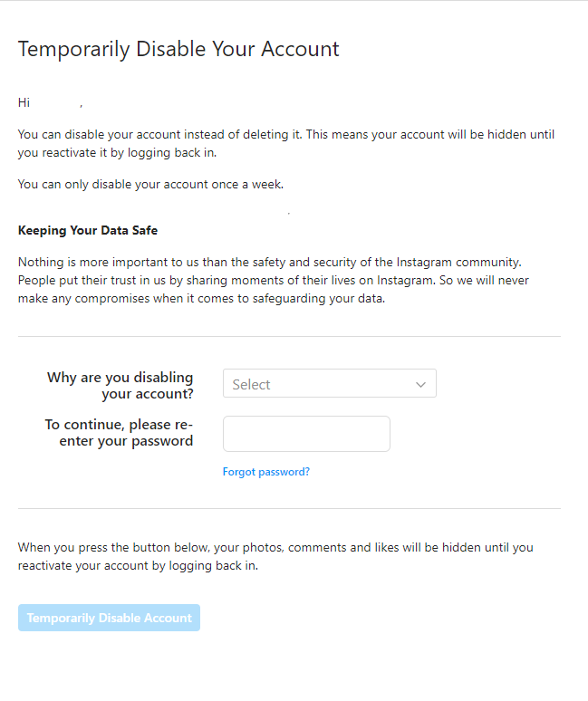Click the "Hi" greeting text

click(x=24, y=103)
